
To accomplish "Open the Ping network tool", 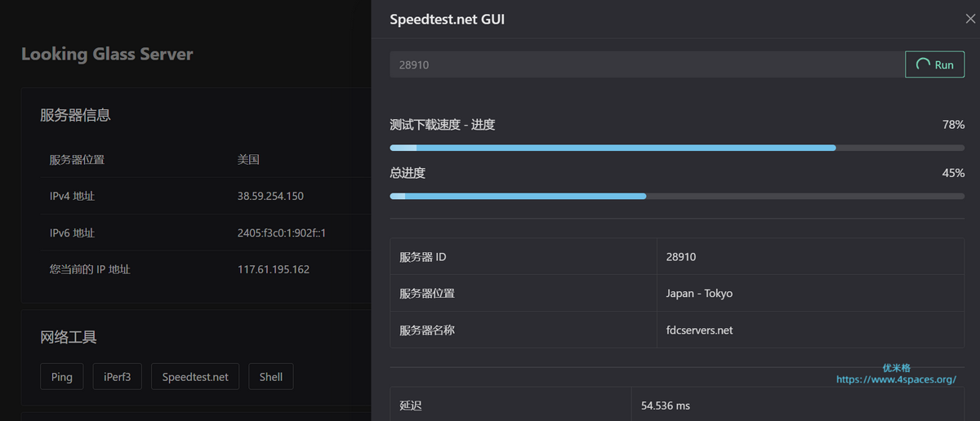I will [x=61, y=377].
